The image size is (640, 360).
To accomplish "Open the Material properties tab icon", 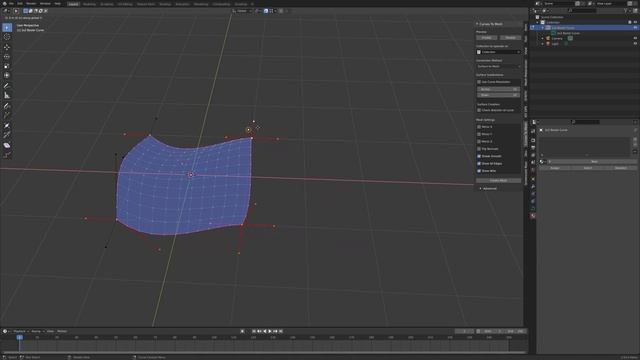I will tap(533, 216).
